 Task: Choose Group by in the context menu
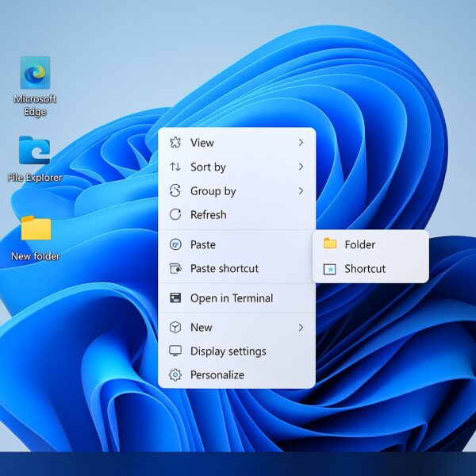[236, 190]
